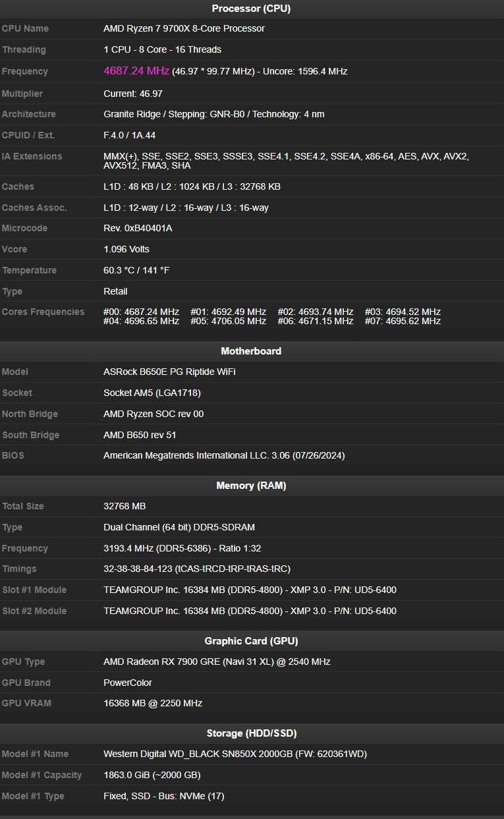
Task: Click the Slot #2 Module label
Action: click(34, 611)
